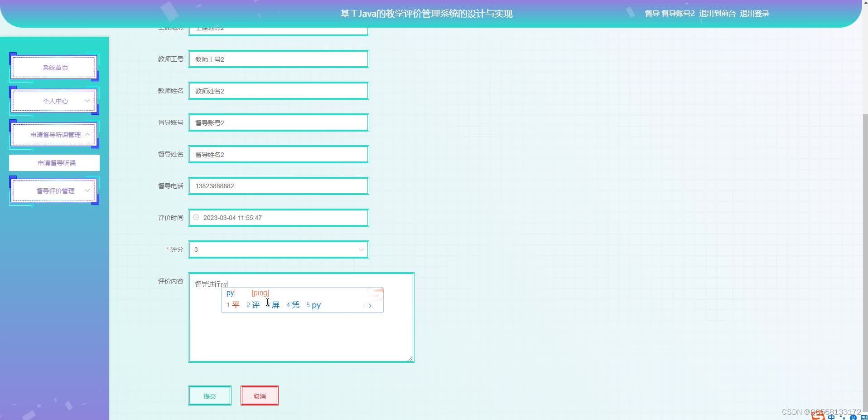Select IME candidate 5 py

click(313, 305)
